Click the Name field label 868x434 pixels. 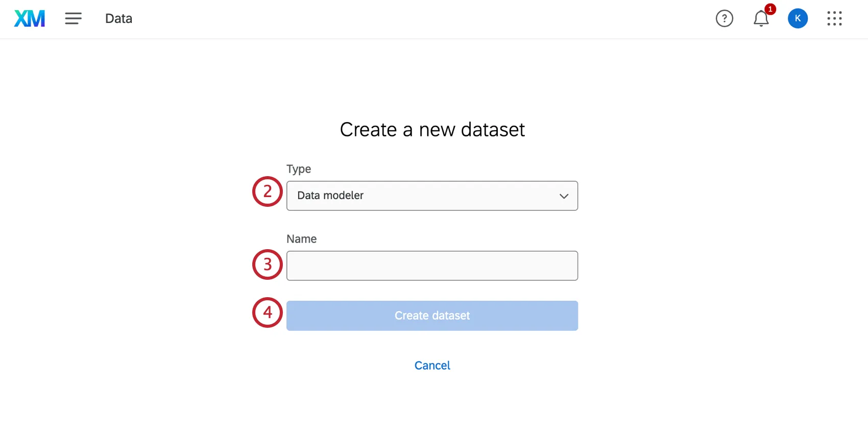(x=301, y=239)
